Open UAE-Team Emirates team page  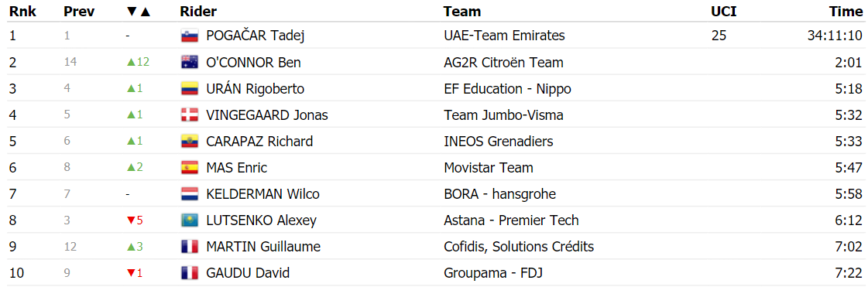click(504, 36)
